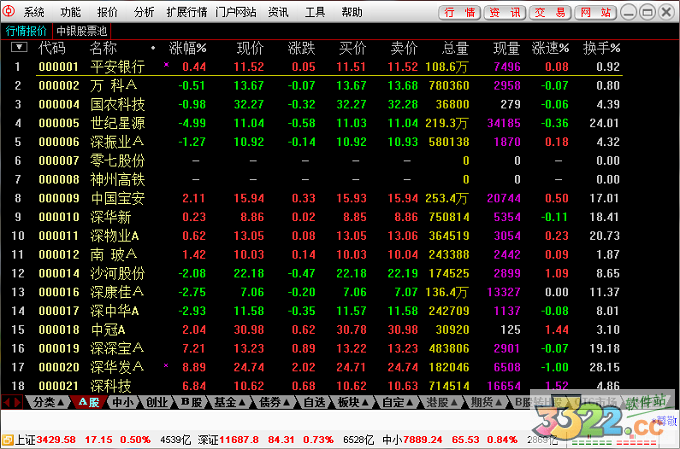
Task: Expand the 自定 tab menu
Action: [397, 403]
